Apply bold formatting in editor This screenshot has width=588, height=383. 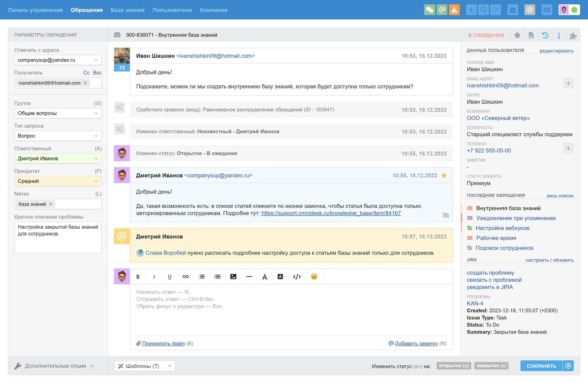click(x=138, y=277)
